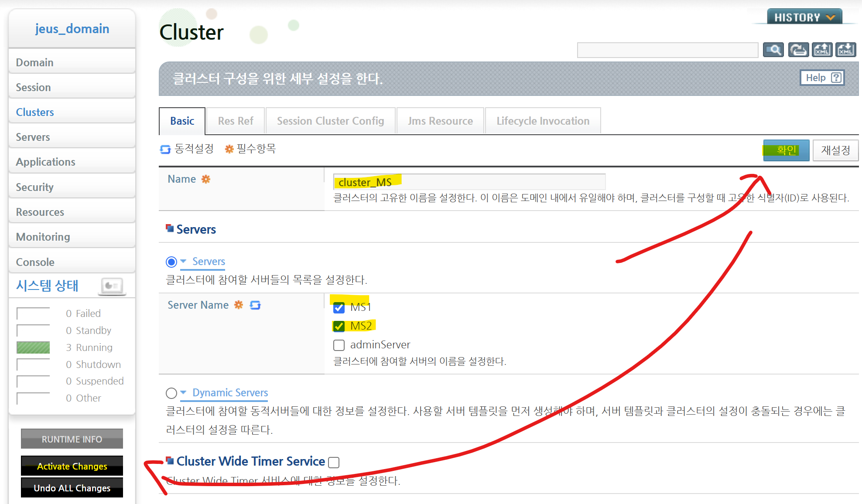Check the adminServer checkbox
Viewport: 862px width, 504px height.
coord(339,345)
